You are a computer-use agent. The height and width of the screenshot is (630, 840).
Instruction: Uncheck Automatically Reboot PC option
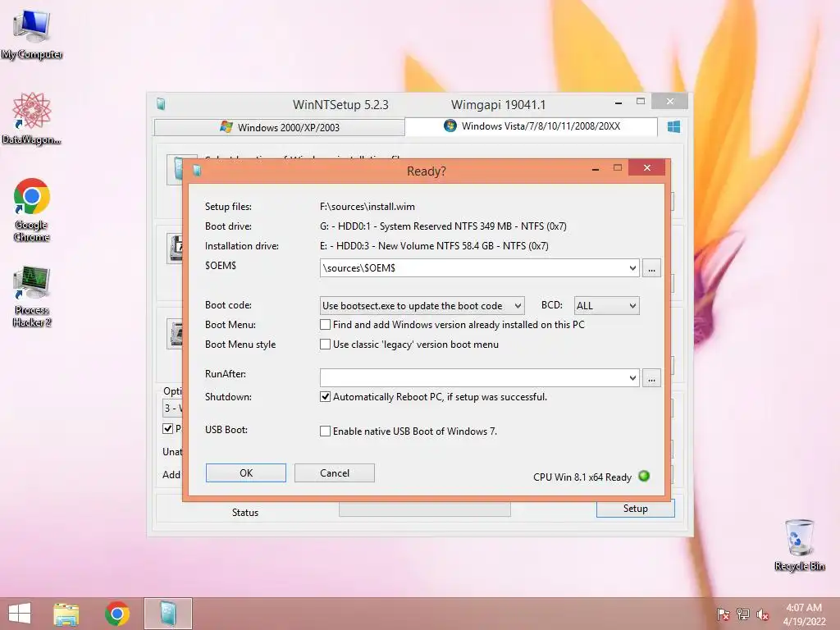click(325, 397)
